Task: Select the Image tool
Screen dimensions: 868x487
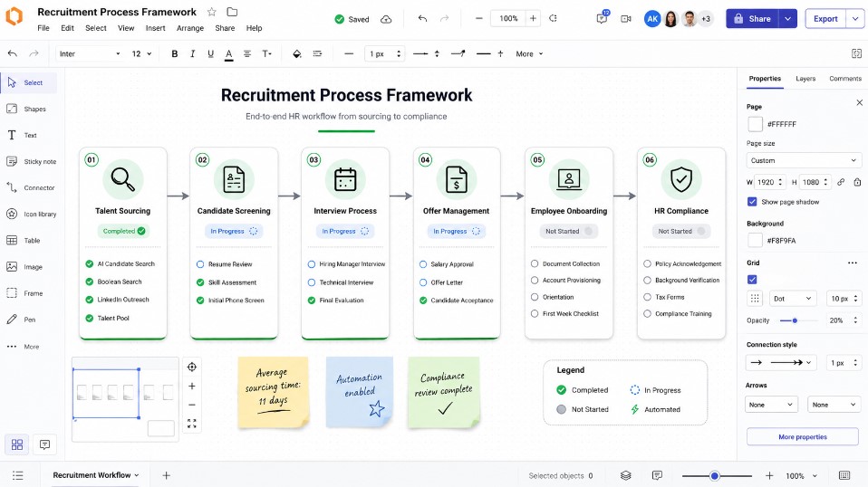Action: coord(24,267)
